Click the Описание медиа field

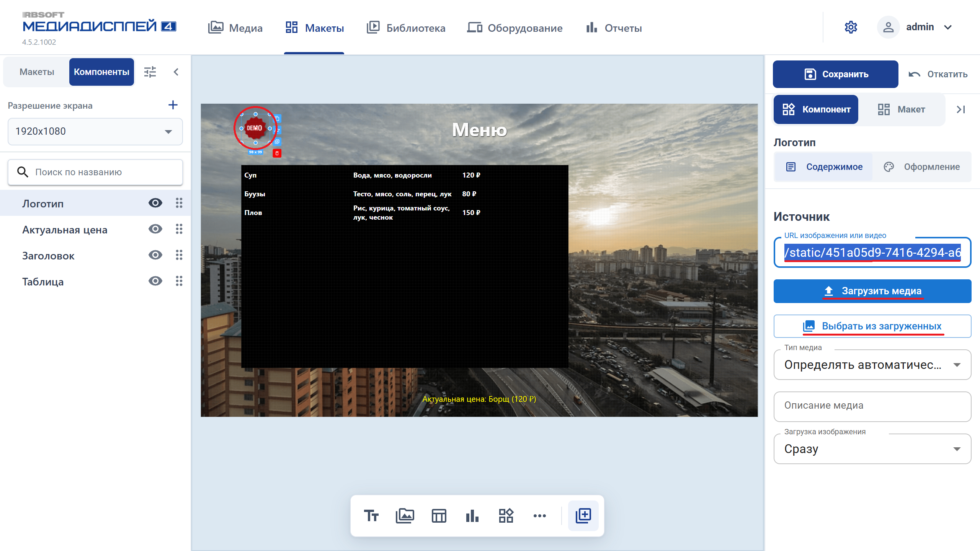click(x=872, y=406)
